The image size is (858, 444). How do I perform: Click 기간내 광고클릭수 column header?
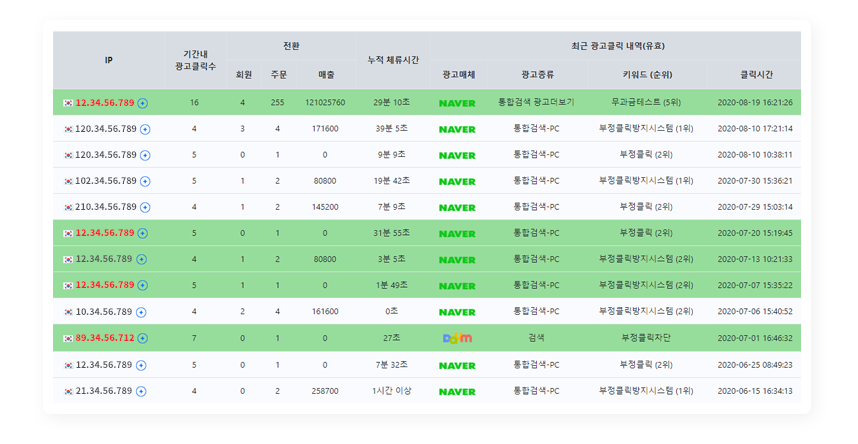(195, 60)
